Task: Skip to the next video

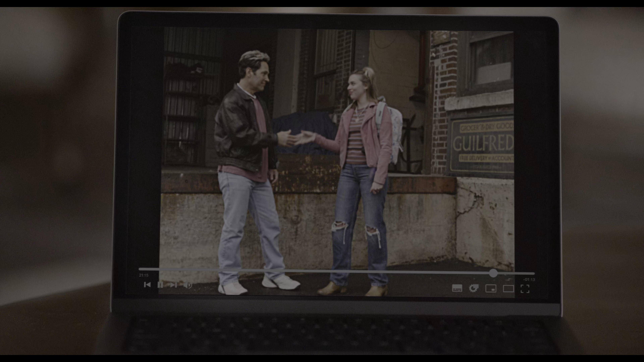Action: [174, 285]
